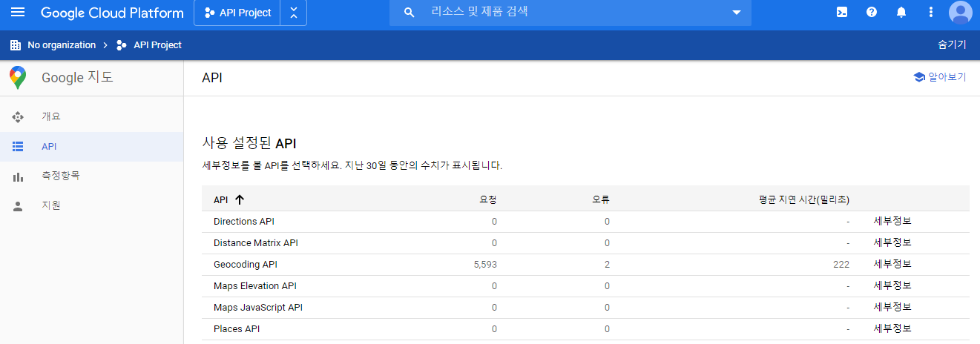Open the three-dot settings menu

931,13
